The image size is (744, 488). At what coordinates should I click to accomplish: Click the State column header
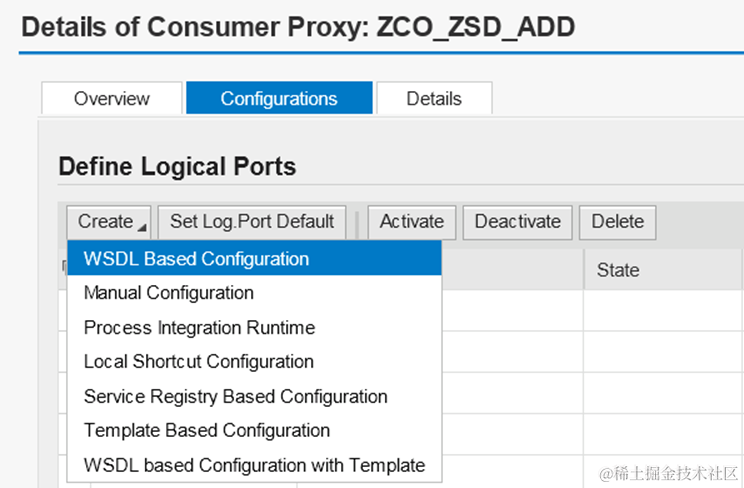[618, 270]
